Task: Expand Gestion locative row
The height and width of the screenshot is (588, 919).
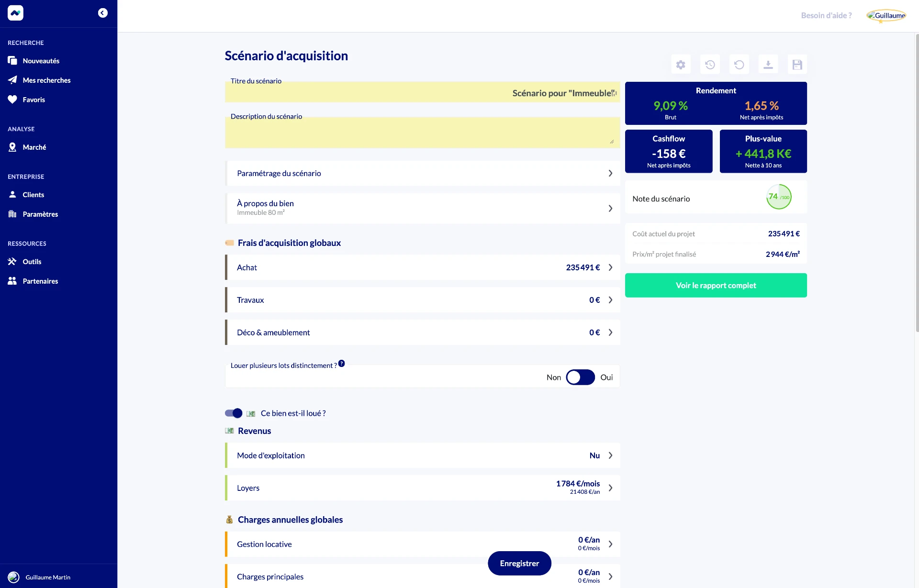Action: tap(423, 544)
